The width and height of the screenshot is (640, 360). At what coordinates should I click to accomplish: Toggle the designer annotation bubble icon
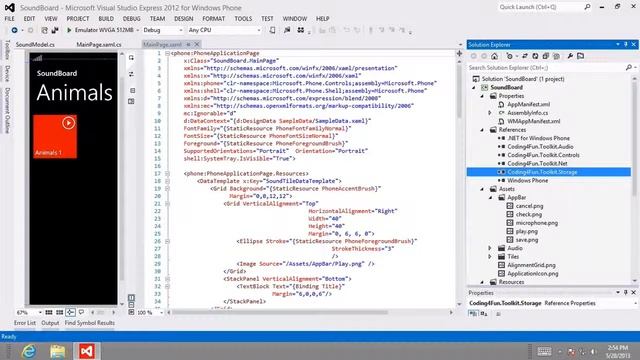coord(81,312)
